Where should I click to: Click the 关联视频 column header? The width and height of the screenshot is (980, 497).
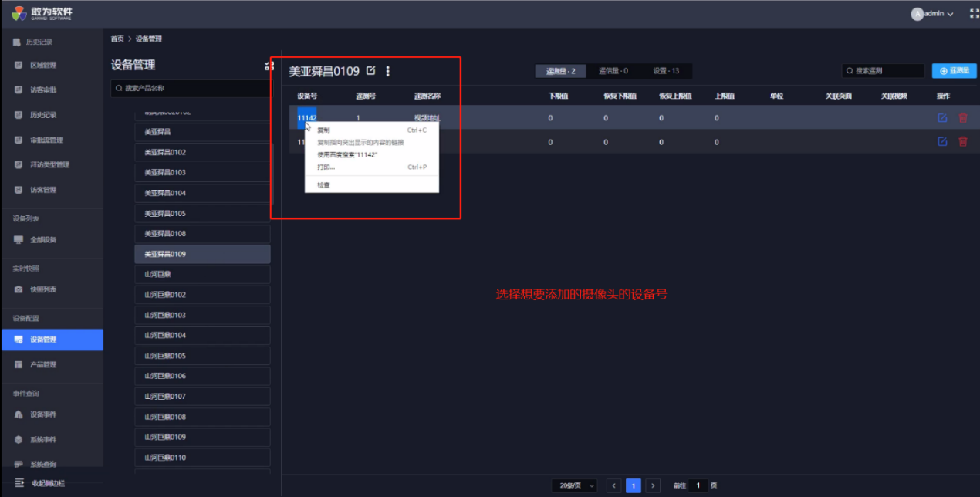894,96
